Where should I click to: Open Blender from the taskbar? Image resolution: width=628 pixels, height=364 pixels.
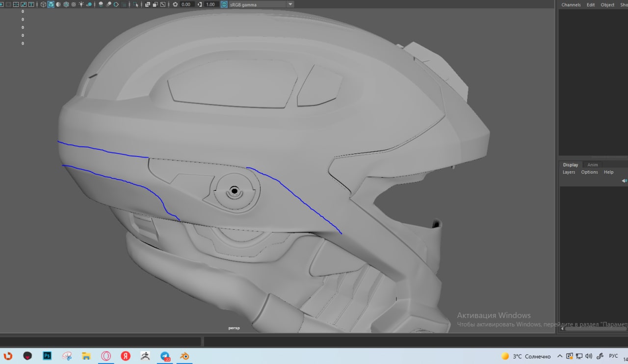[x=184, y=356]
